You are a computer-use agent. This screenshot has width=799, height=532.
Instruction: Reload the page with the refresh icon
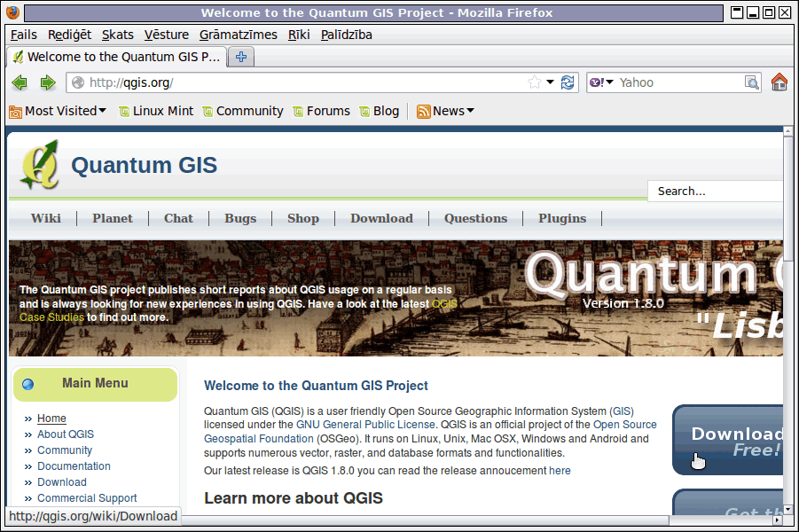click(x=568, y=82)
